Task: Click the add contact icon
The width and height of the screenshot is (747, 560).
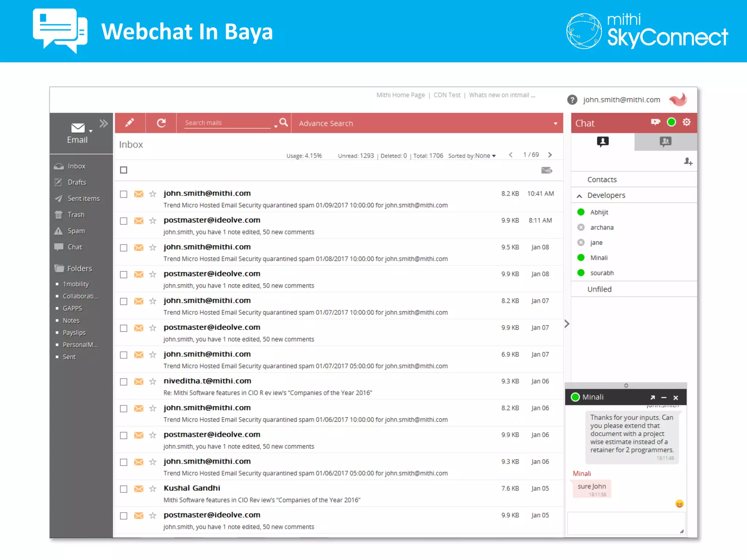Action: click(688, 162)
